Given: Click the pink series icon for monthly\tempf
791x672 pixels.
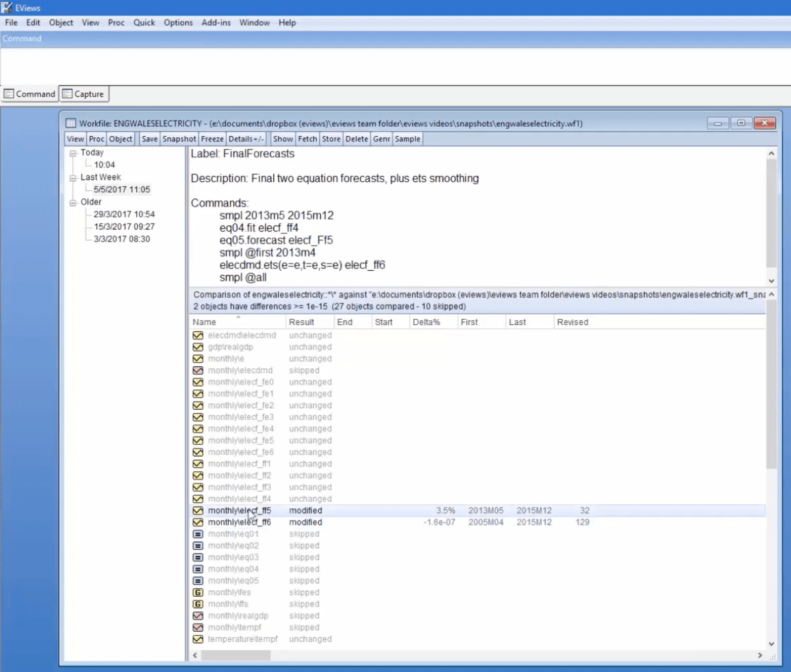Looking at the screenshot, I should [198, 627].
